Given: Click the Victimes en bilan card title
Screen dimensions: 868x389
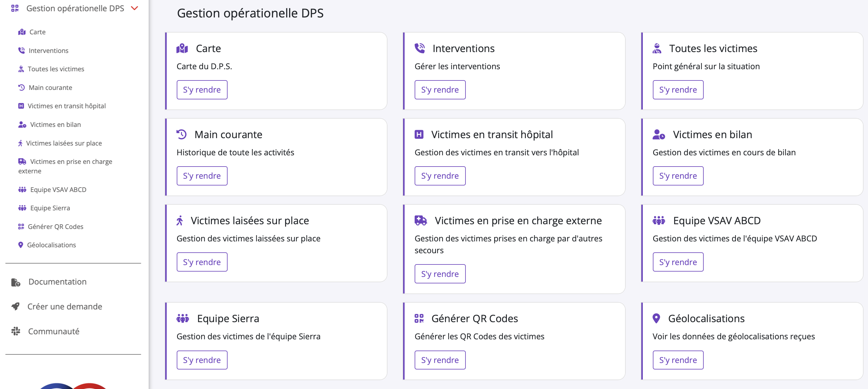Looking at the screenshot, I should (712, 134).
